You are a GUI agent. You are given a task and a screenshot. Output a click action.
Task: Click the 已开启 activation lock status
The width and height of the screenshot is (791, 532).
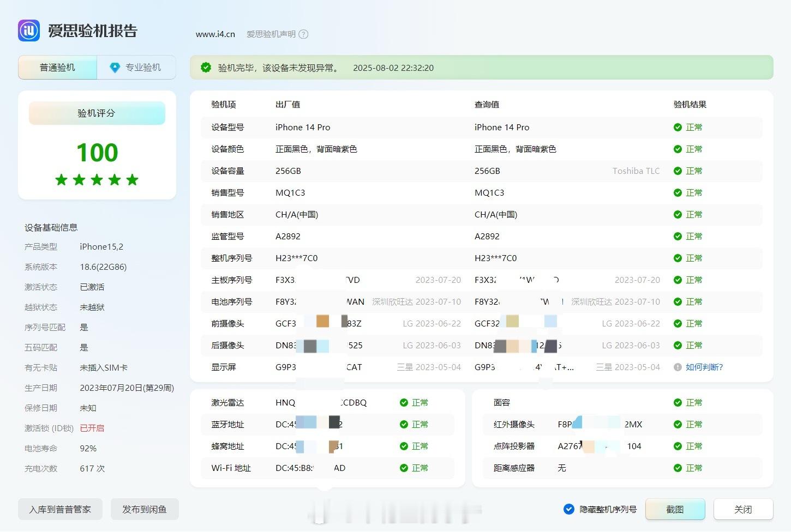[92, 428]
